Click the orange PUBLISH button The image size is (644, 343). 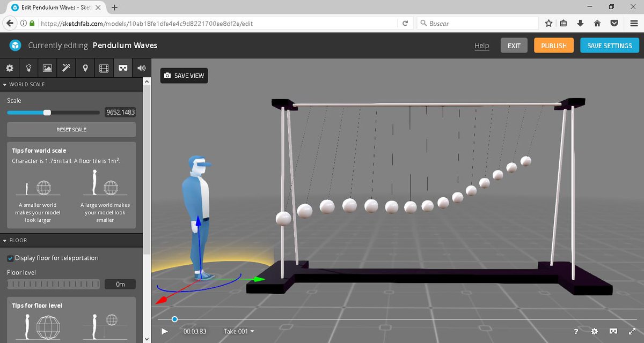point(554,46)
